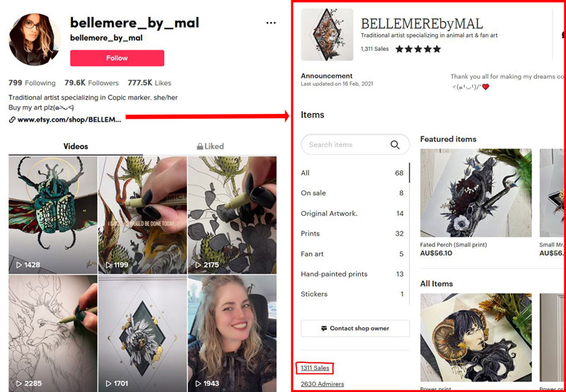566x392 pixels.
Task: Click the message icon on Contact shop owner
Action: (324, 328)
